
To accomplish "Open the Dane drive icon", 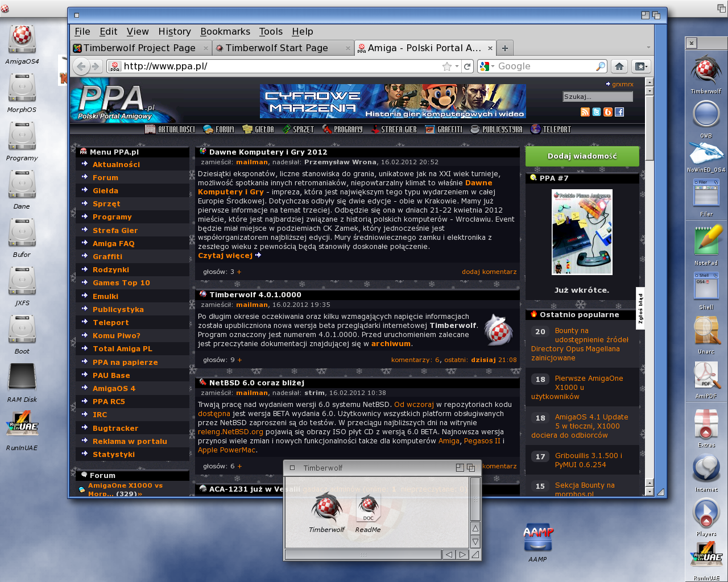I will coord(22,185).
